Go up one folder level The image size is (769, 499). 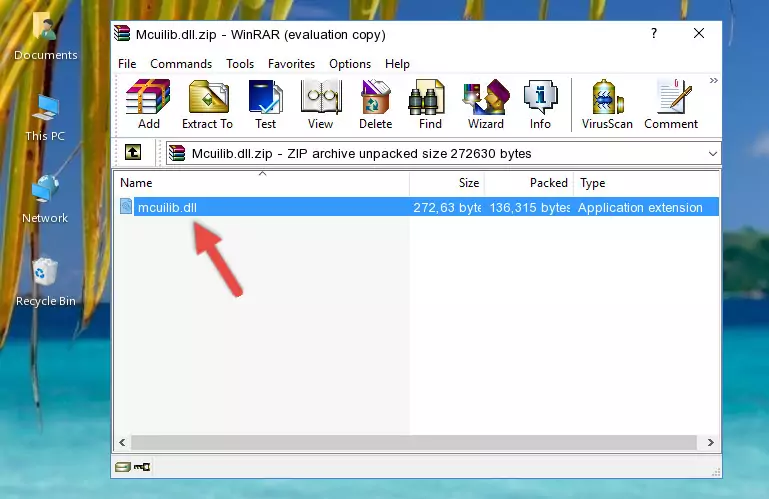133,153
